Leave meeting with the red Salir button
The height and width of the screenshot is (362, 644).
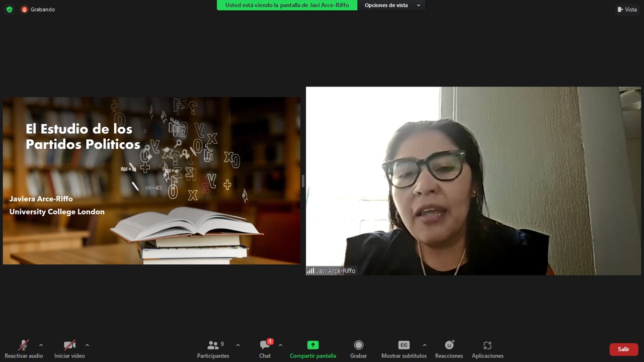coord(624,349)
